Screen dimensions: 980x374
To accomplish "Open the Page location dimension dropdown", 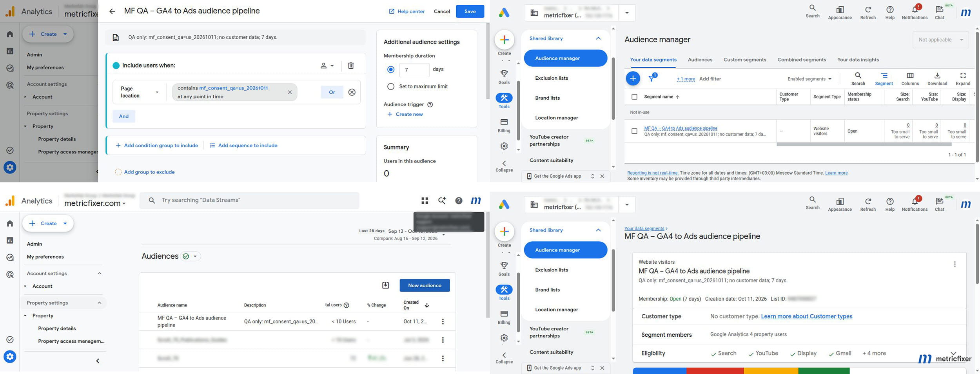I will (x=140, y=92).
